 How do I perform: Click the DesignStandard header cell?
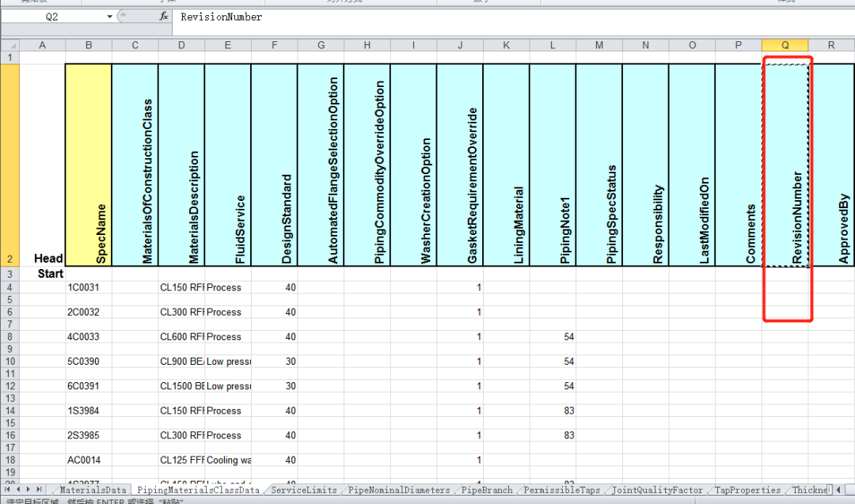click(x=274, y=165)
